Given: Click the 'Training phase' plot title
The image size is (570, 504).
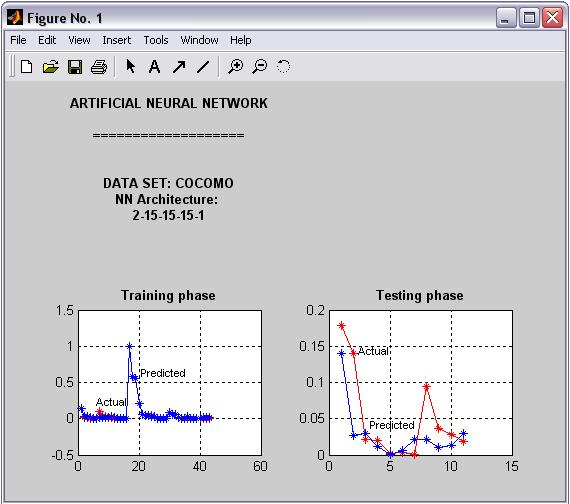Looking at the screenshot, I should [x=168, y=295].
